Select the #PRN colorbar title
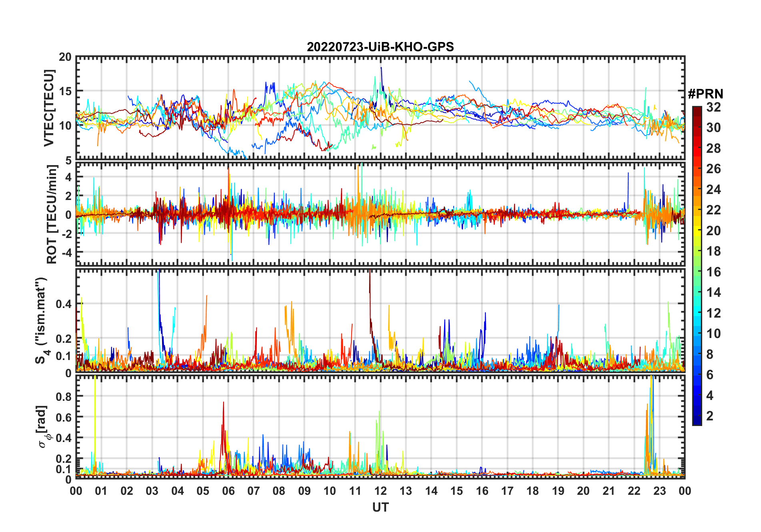Image resolution: width=761 pixels, height=532 pixels. [705, 94]
